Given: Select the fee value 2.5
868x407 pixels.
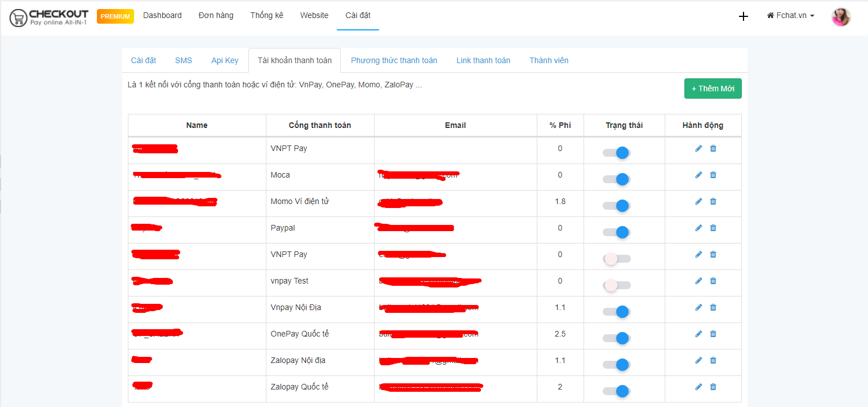Looking at the screenshot, I should [560, 334].
